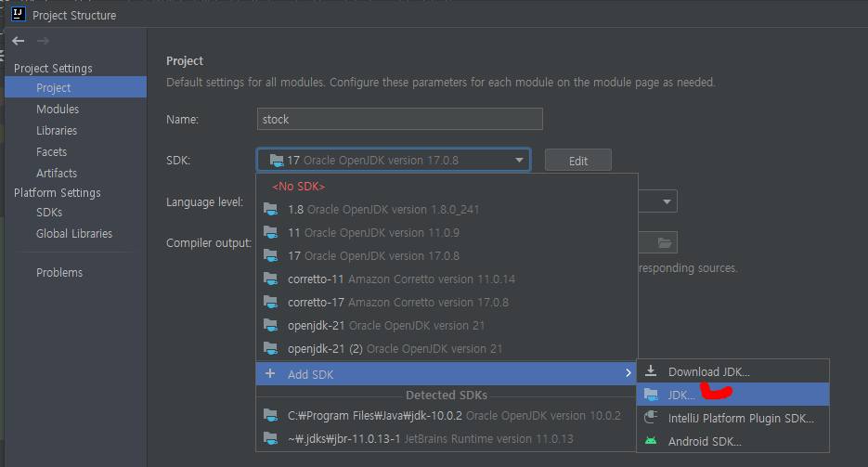Image resolution: width=868 pixels, height=467 pixels.
Task: Choose JDK... from the submenu
Action: (733, 395)
